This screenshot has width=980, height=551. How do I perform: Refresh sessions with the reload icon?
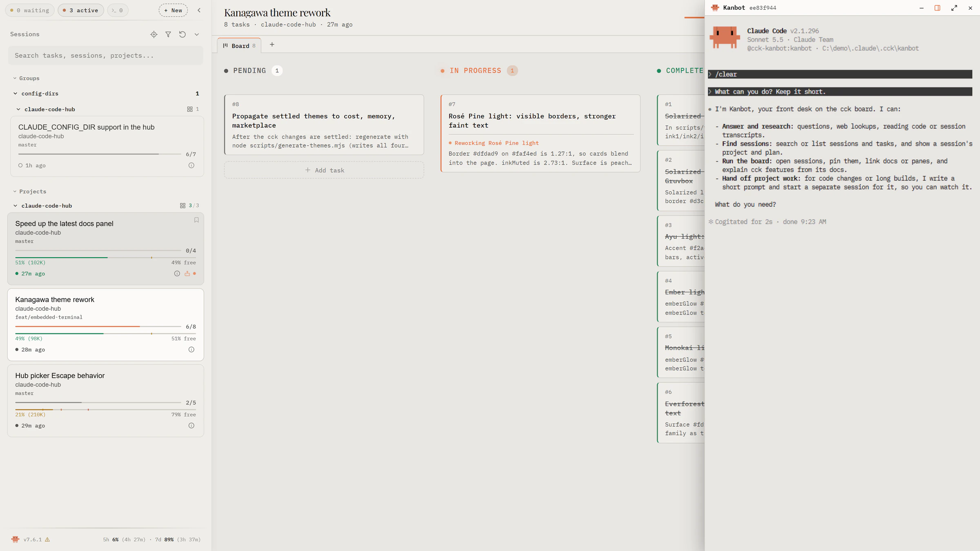(183, 35)
